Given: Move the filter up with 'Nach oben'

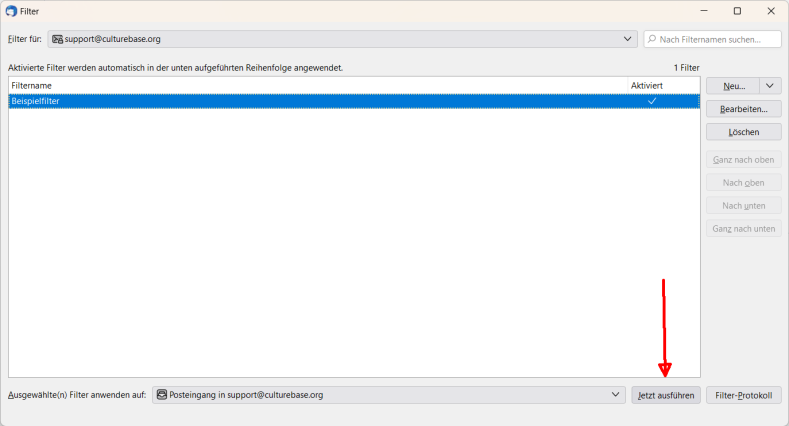Looking at the screenshot, I should pyautogui.click(x=743, y=182).
